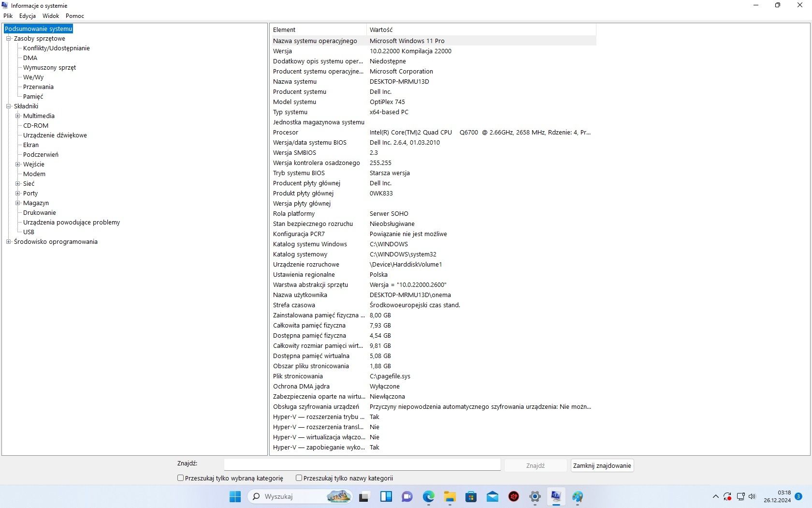Select We/Wy tree item
812x508 pixels.
coord(33,77)
